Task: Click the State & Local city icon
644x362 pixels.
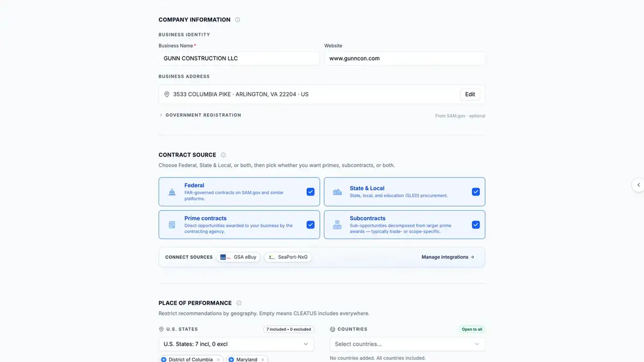Action: pos(337,192)
